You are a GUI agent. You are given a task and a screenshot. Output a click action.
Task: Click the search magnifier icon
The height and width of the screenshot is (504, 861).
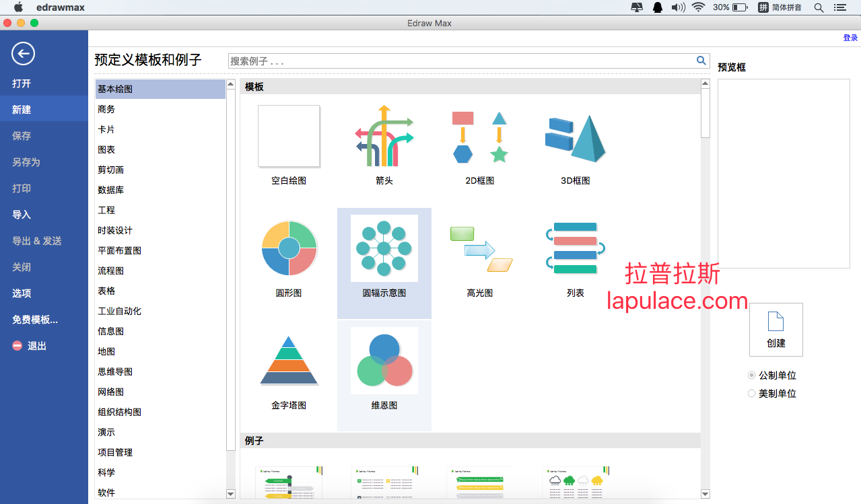click(701, 61)
